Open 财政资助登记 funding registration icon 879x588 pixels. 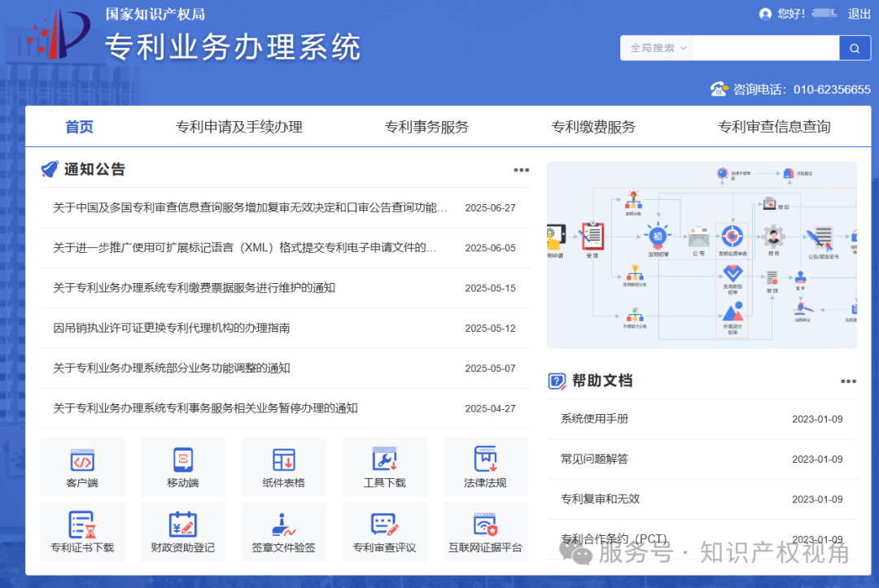183,531
